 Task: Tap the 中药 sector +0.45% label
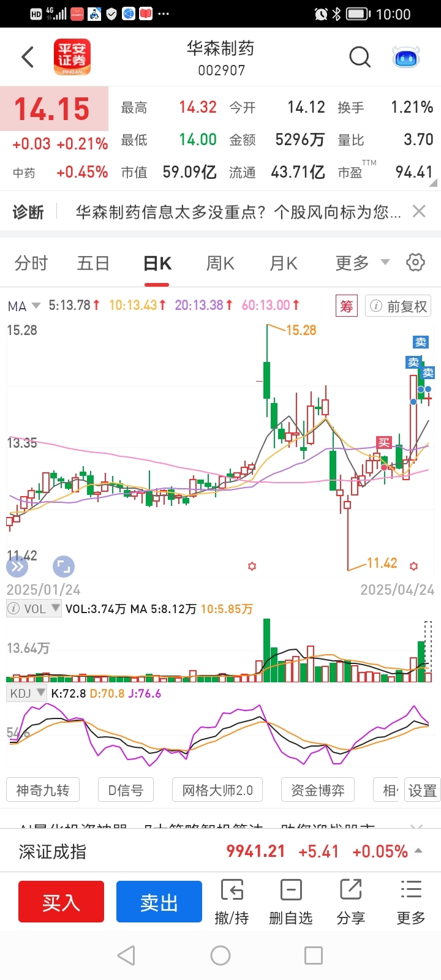click(60, 173)
